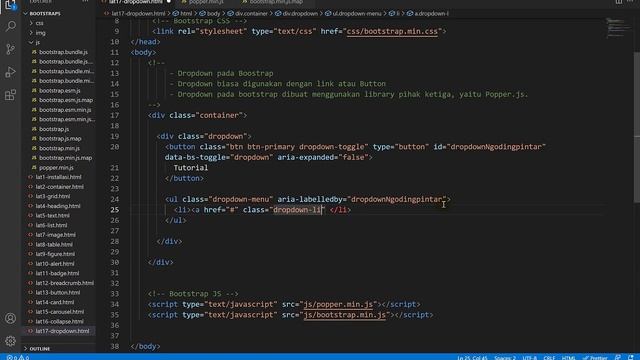Open lat7-image.html in explorer
640x360 pixels.
coord(56,235)
